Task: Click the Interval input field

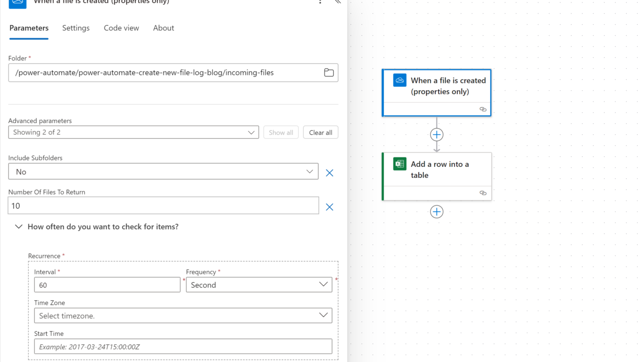Action: (x=107, y=285)
